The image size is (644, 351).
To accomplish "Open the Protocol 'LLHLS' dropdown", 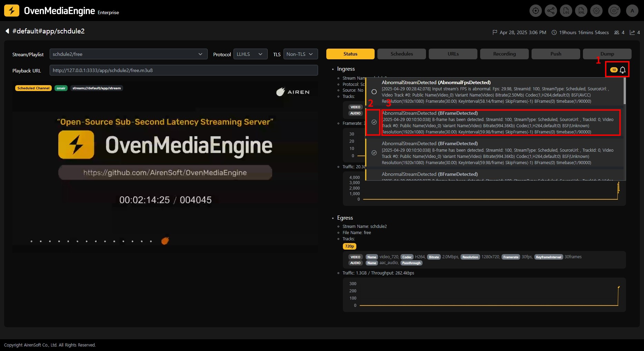I will [250, 54].
